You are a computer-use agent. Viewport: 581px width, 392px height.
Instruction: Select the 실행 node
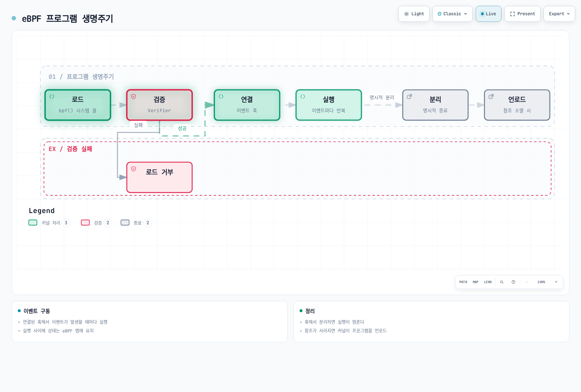[329, 105]
